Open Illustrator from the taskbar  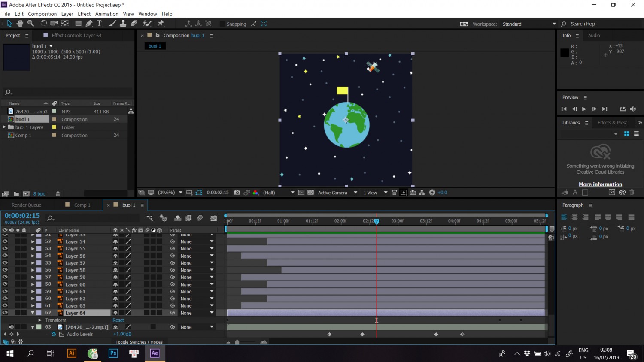72,353
